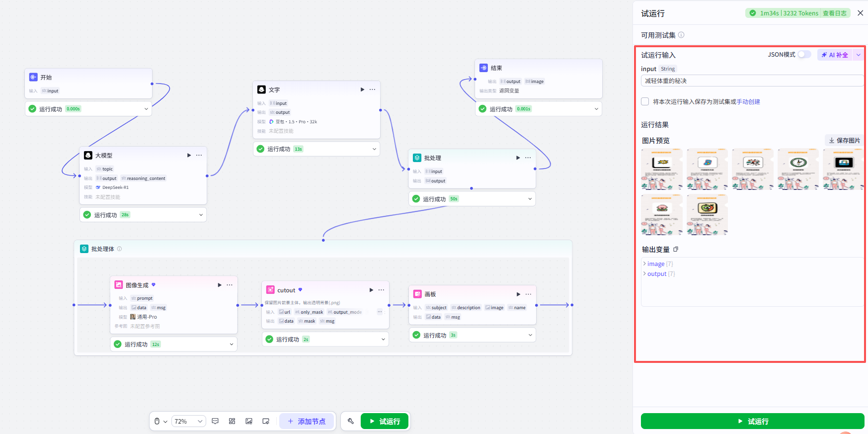Click the 添加节点 button
The image size is (868, 434).
tap(307, 421)
